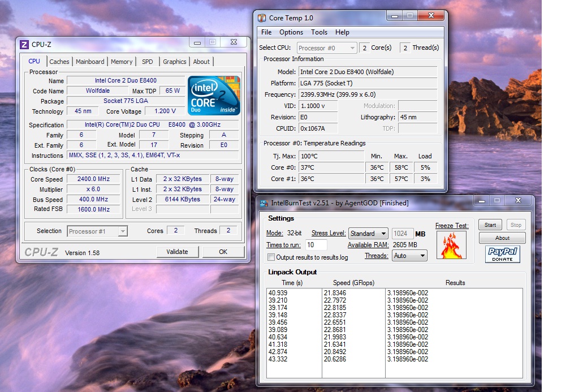570x392 pixels.
Task: Open the About tab in CPU-Z
Action: 201,62
